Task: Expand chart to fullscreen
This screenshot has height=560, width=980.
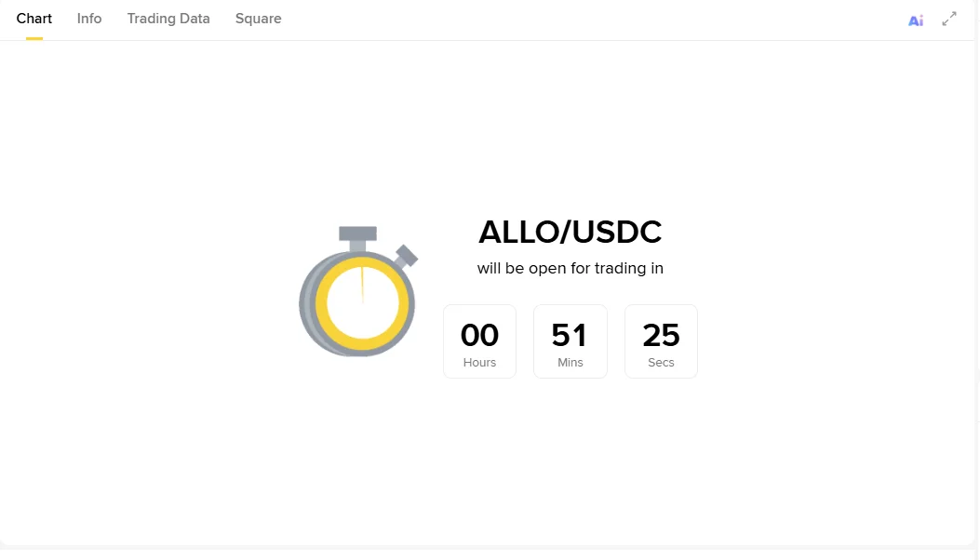Action: point(949,19)
